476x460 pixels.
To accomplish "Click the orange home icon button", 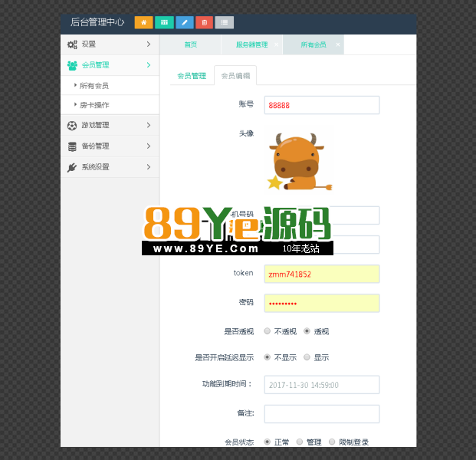I will coord(143,22).
